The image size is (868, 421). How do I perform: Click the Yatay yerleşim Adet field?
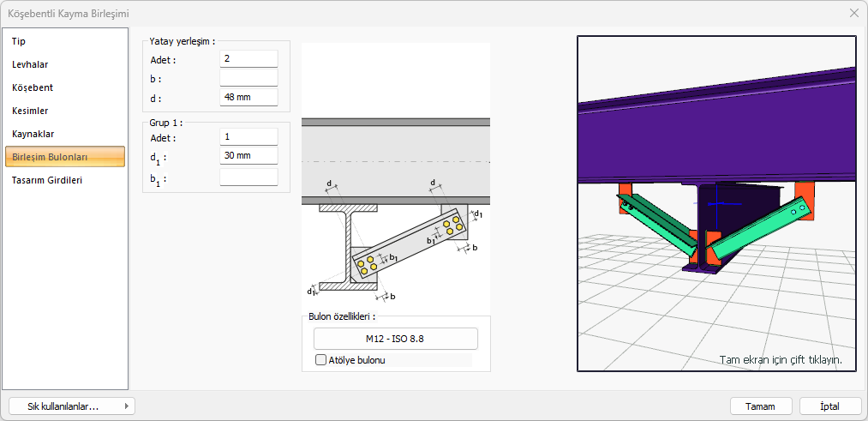[x=248, y=58]
